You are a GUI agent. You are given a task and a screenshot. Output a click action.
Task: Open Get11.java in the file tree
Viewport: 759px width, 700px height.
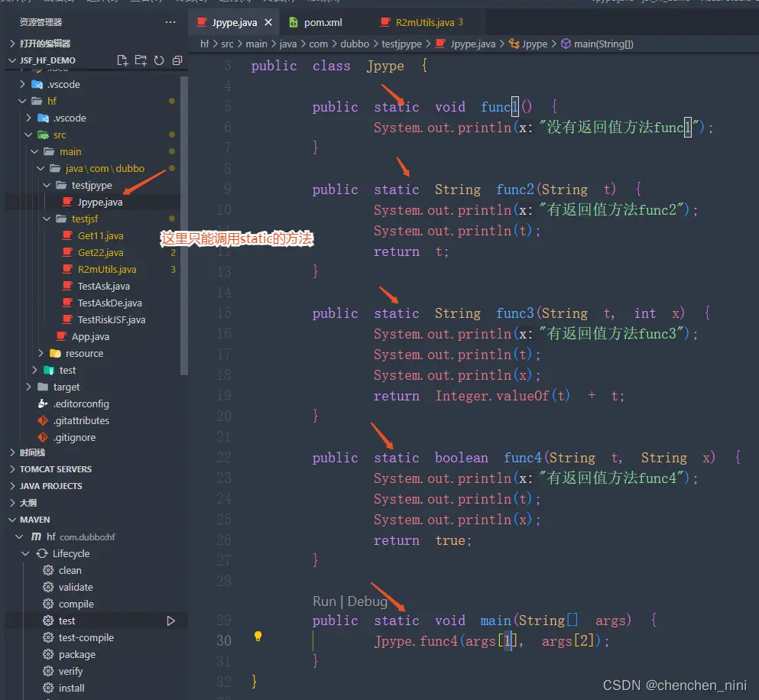100,236
